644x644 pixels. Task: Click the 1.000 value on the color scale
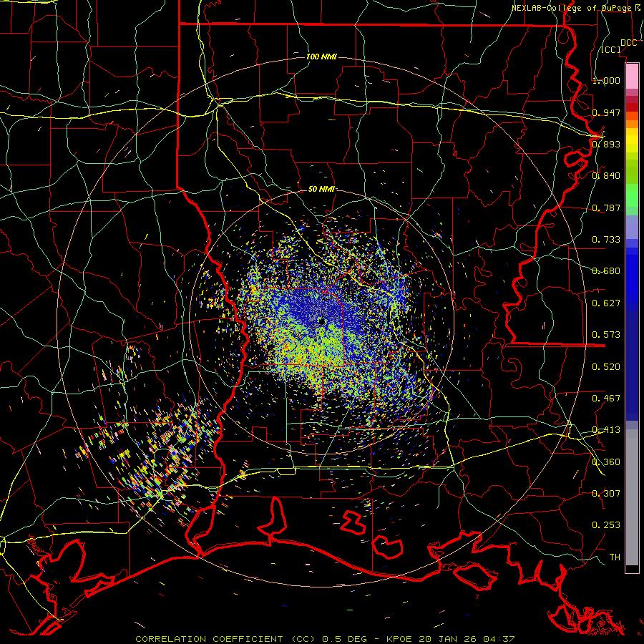pos(607,80)
